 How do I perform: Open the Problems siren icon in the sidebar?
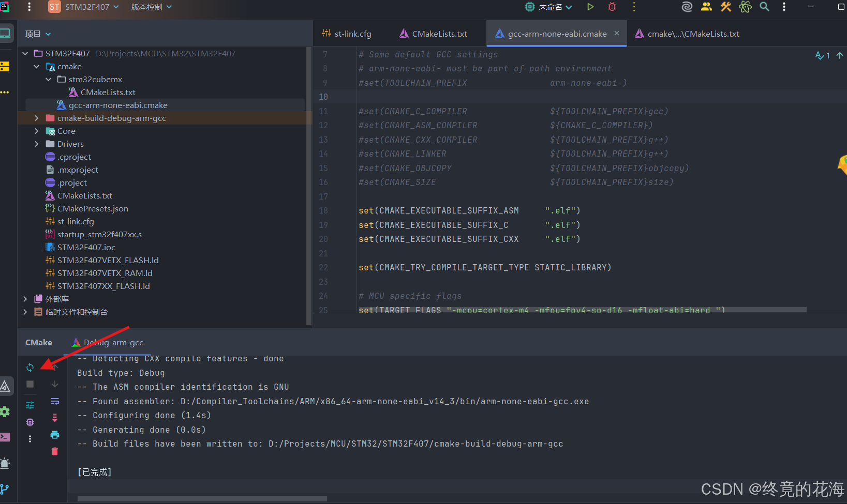tap(5, 463)
